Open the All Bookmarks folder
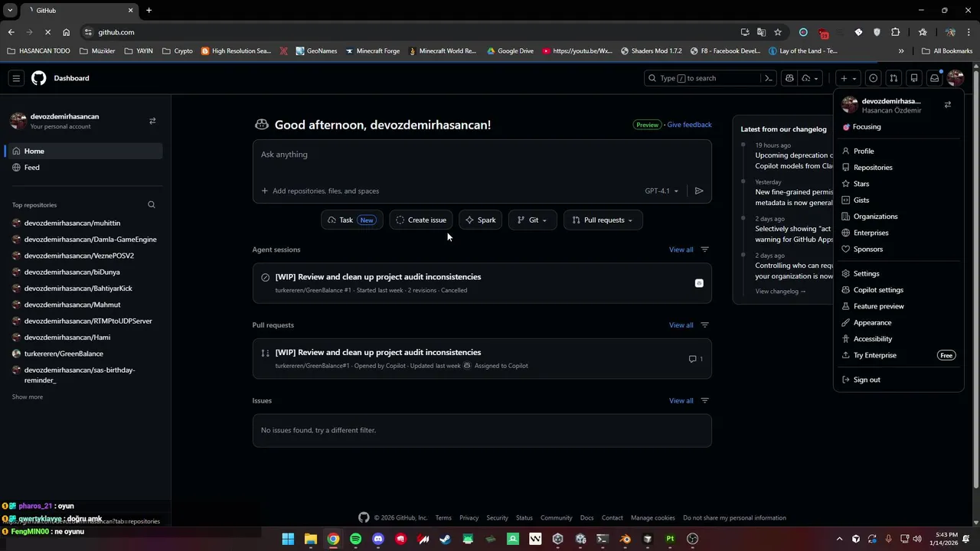Image resolution: width=980 pixels, height=551 pixels. coord(947,51)
